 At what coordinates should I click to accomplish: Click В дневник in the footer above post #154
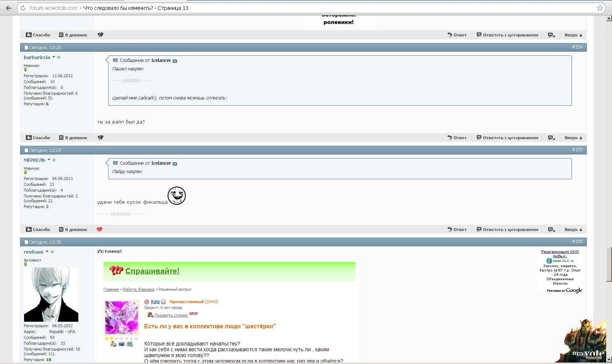(x=73, y=35)
